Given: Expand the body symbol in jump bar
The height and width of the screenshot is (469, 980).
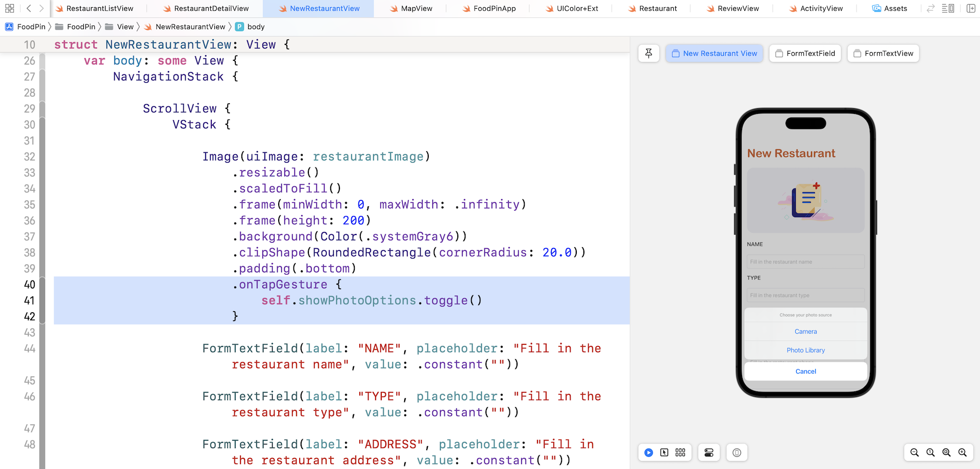Looking at the screenshot, I should coord(256,27).
